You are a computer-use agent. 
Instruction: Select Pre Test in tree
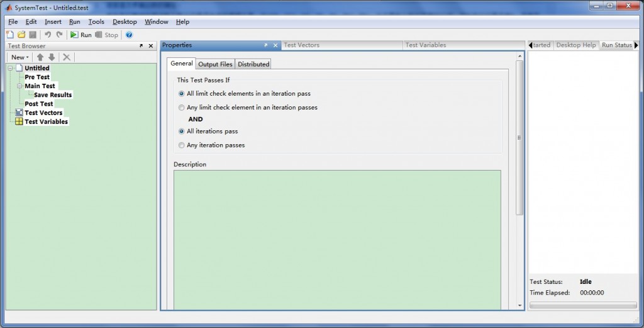(37, 77)
